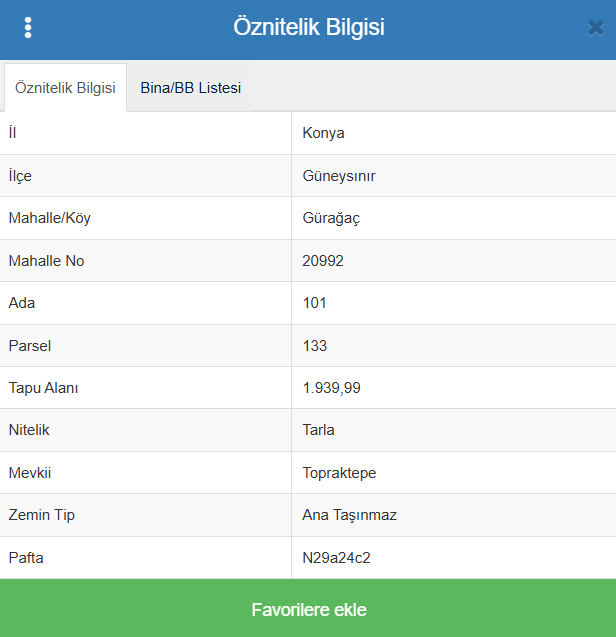Click the Zemin Tip label

coord(41,515)
